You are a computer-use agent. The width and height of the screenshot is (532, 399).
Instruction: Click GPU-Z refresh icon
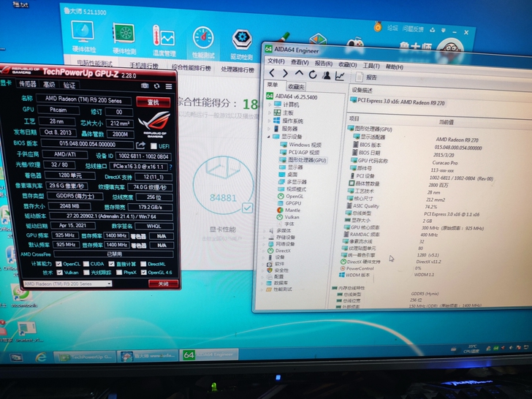[x=156, y=86]
